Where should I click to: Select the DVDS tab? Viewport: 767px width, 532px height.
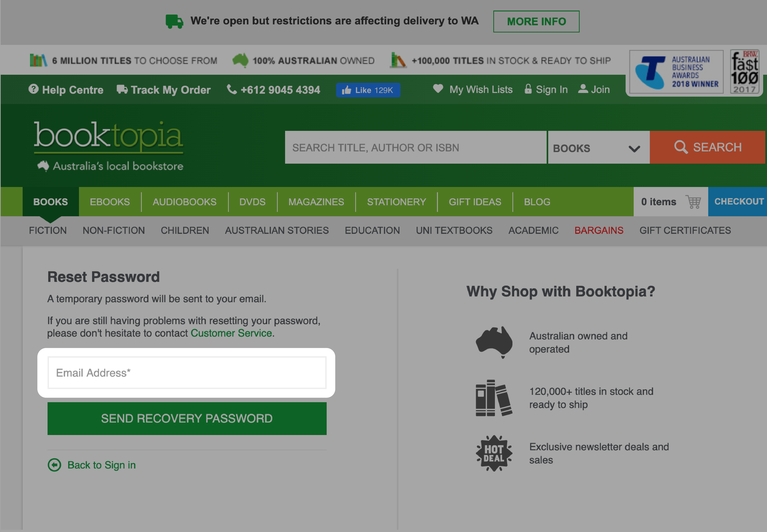click(252, 202)
